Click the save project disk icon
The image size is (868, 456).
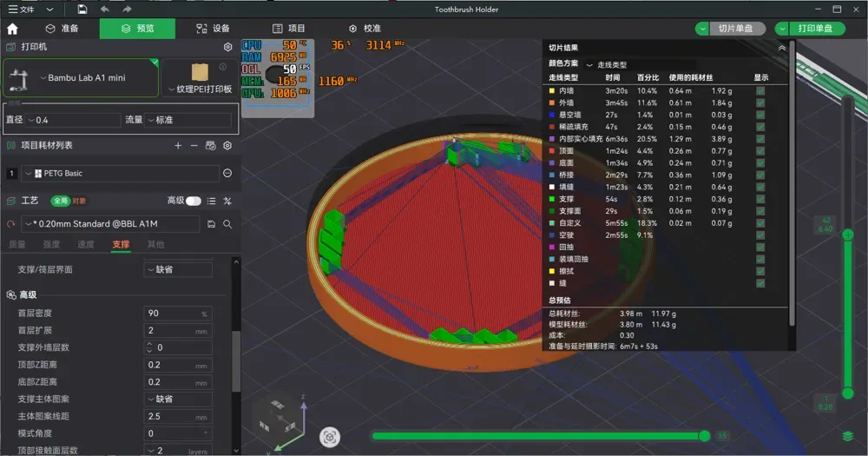pos(82,10)
